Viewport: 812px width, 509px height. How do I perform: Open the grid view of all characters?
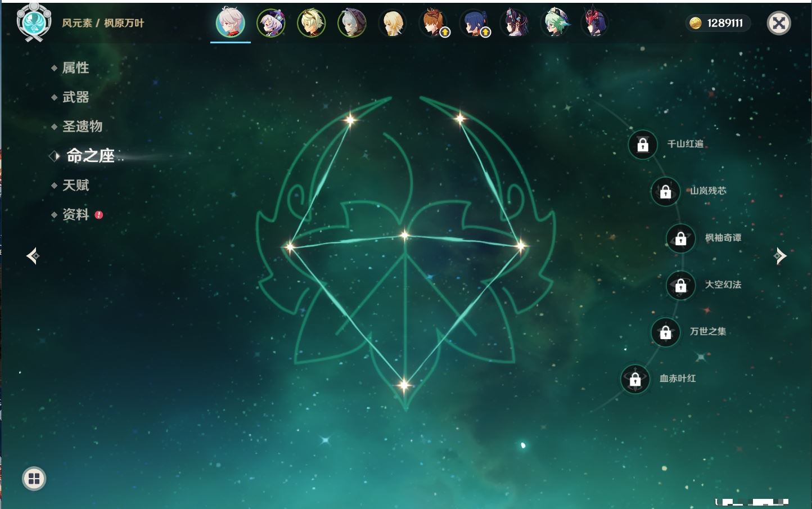tap(34, 479)
